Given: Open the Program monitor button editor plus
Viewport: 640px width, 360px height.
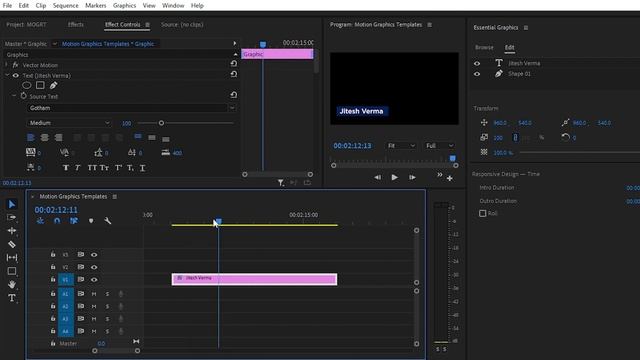Looking at the screenshot, I should click(x=449, y=178).
